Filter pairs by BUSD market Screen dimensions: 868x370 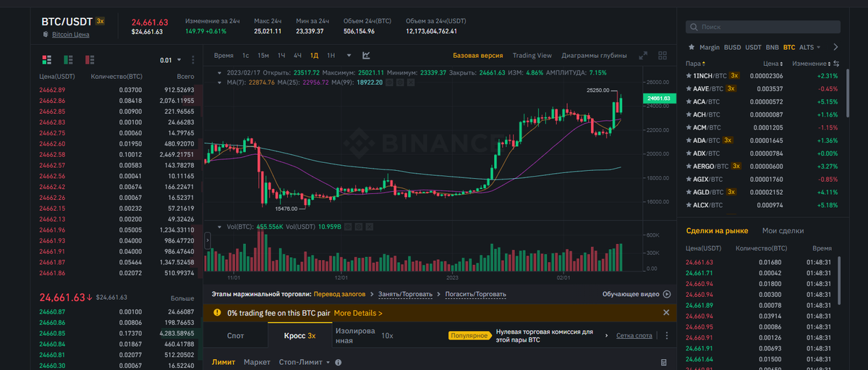point(733,47)
